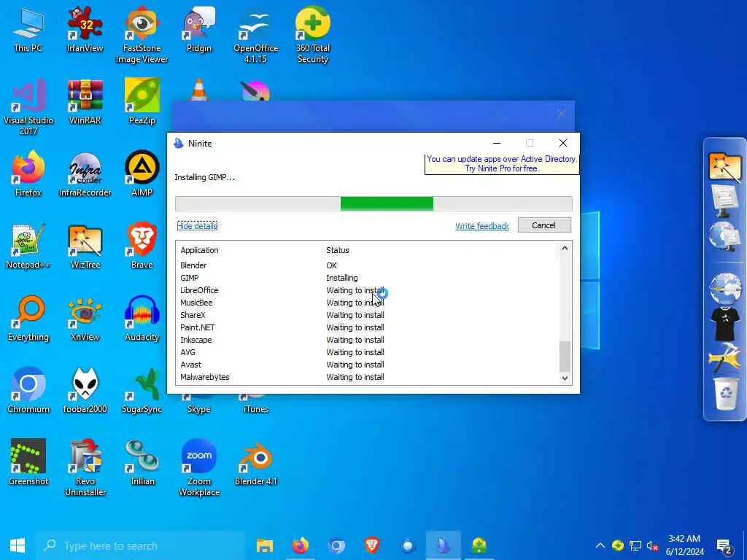The width and height of the screenshot is (747, 560).
Task: Select the Brave desktop shortcut
Action: 142,246
